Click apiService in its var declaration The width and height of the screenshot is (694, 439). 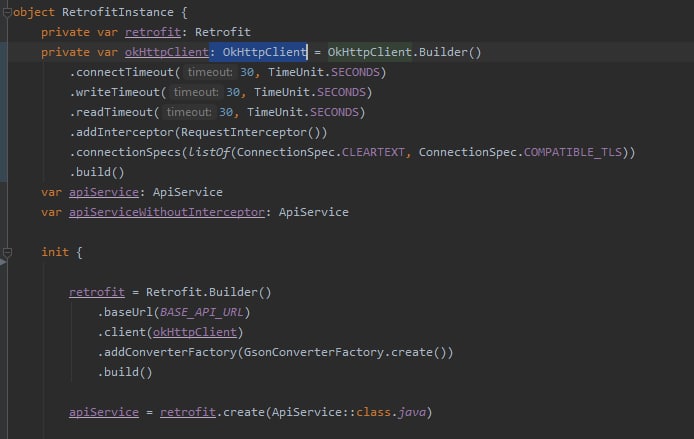pyautogui.click(x=104, y=192)
